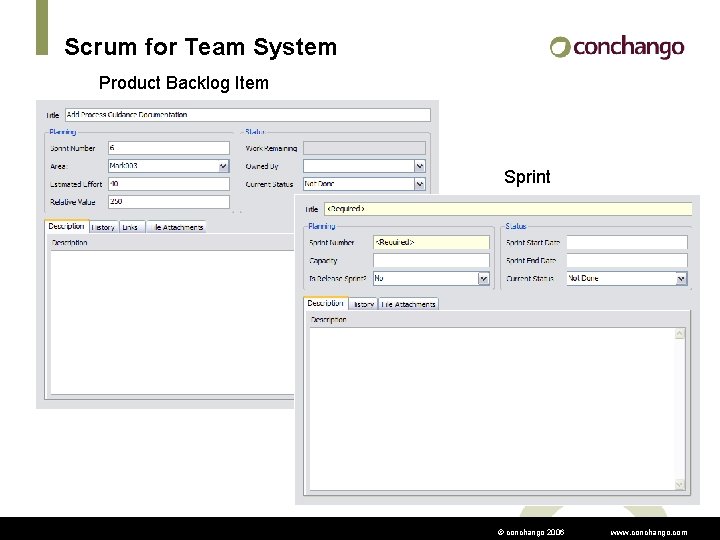Screen dimensions: 720x540
Task: Open Current Status dropdown in Product Backlog Item
Action: (419, 184)
